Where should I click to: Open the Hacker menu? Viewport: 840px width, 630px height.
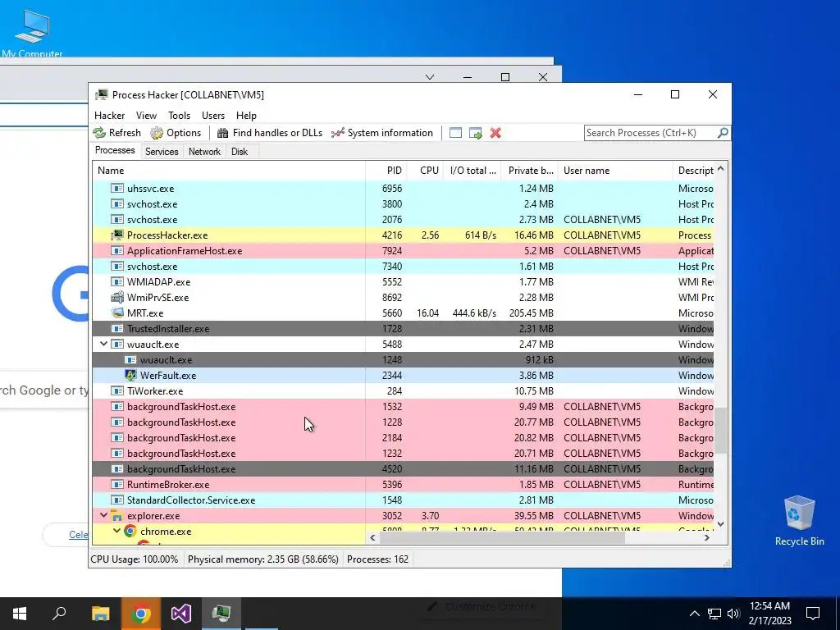[x=109, y=116]
